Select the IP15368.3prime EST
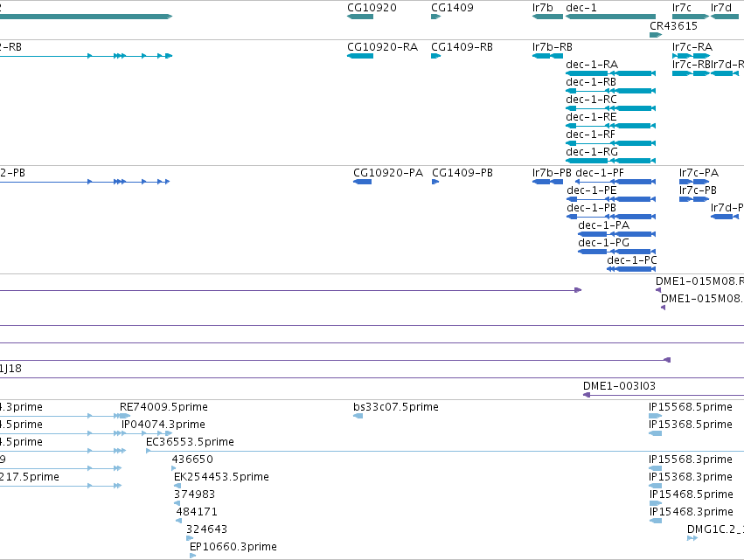 [x=656, y=486]
